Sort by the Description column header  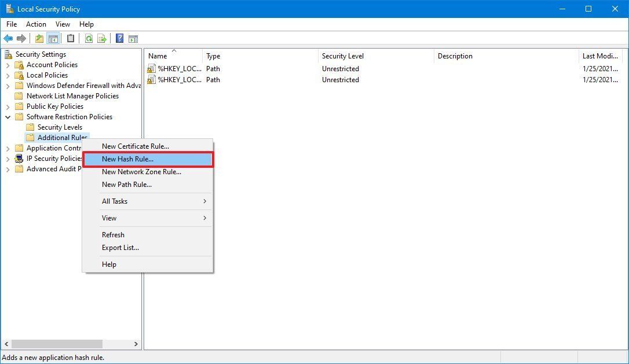[x=506, y=56]
